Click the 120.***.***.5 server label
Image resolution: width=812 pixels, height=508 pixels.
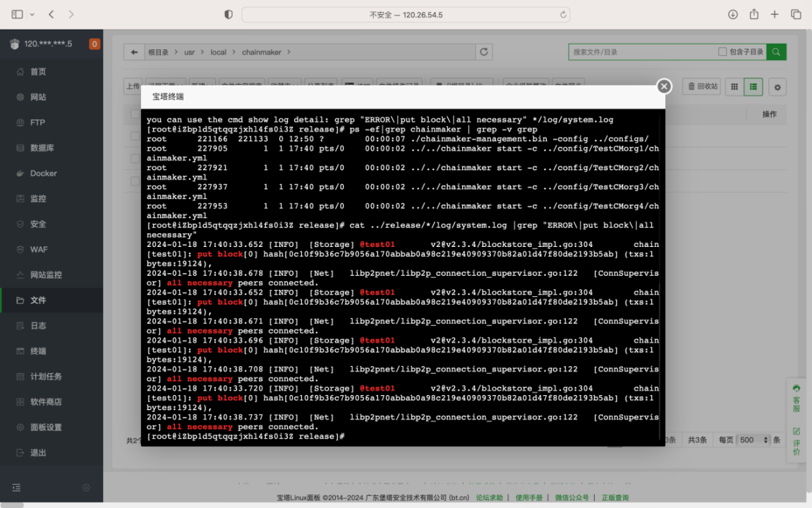click(48, 44)
